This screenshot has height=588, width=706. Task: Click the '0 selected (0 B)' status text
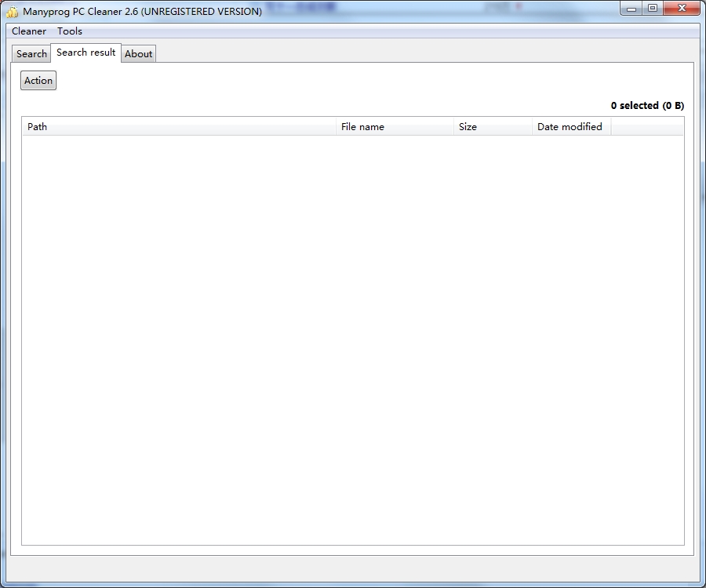(x=647, y=106)
